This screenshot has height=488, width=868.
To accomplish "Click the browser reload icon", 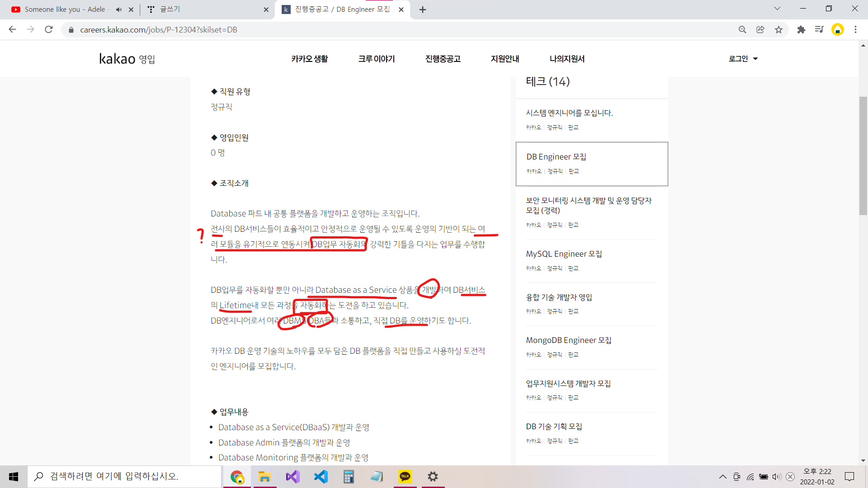I will tap(49, 30).
